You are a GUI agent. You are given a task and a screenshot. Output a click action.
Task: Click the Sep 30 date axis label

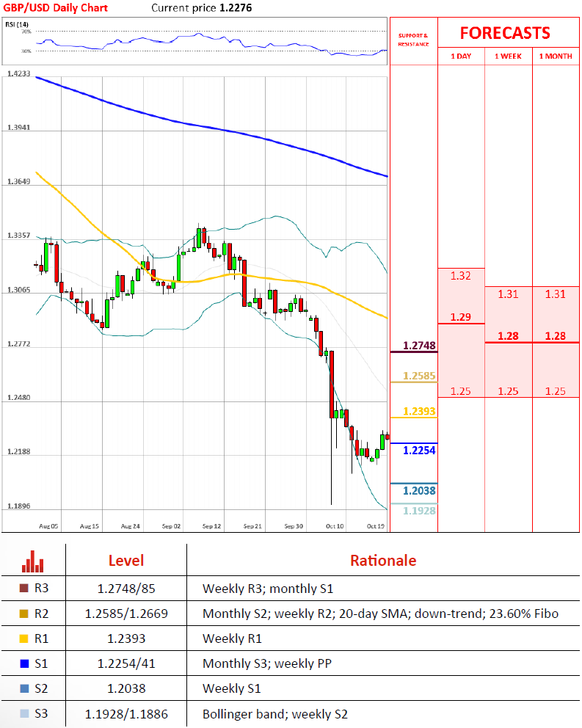tap(294, 526)
